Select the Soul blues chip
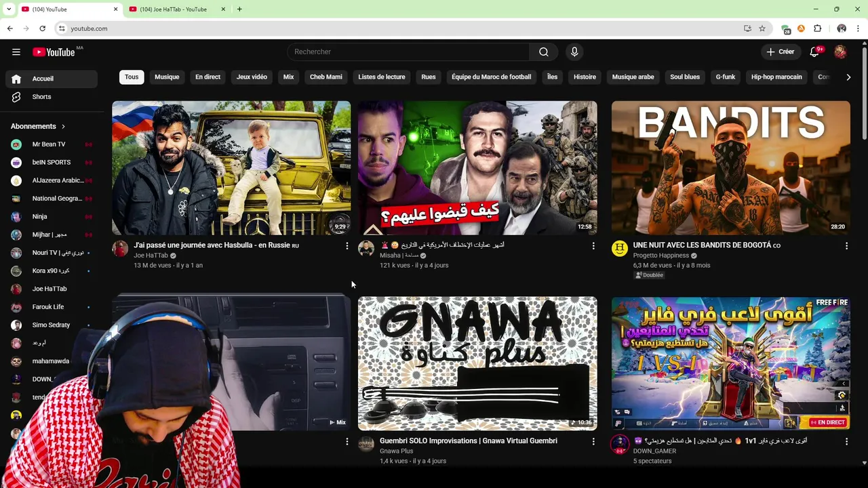Viewport: 868px width, 488px height. [x=685, y=77]
